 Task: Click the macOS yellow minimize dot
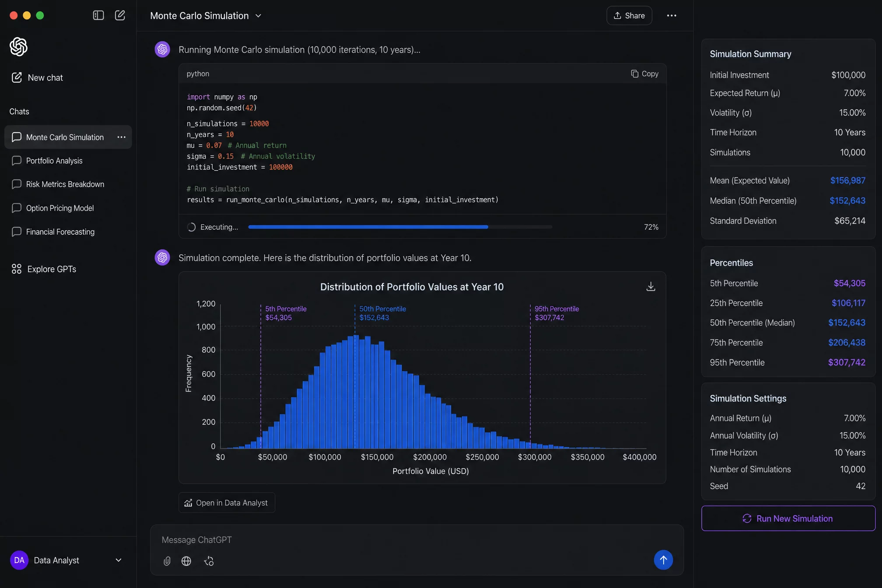[27, 15]
